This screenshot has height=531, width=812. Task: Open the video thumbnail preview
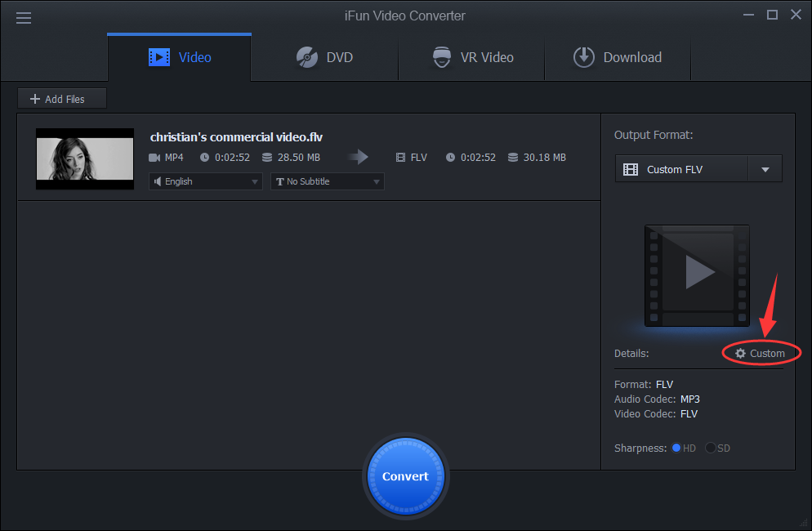click(85, 158)
